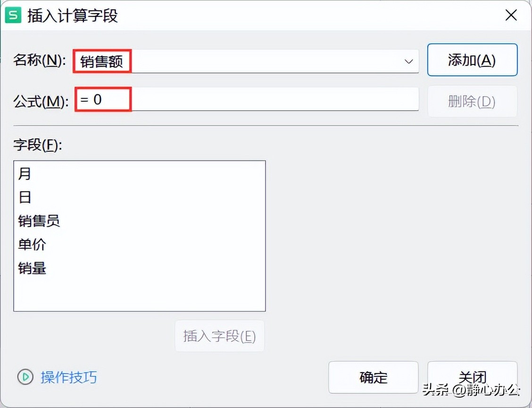The image size is (532, 408).
Task: Click the play icon beside 操作技巧
Action: pyautogui.click(x=25, y=377)
